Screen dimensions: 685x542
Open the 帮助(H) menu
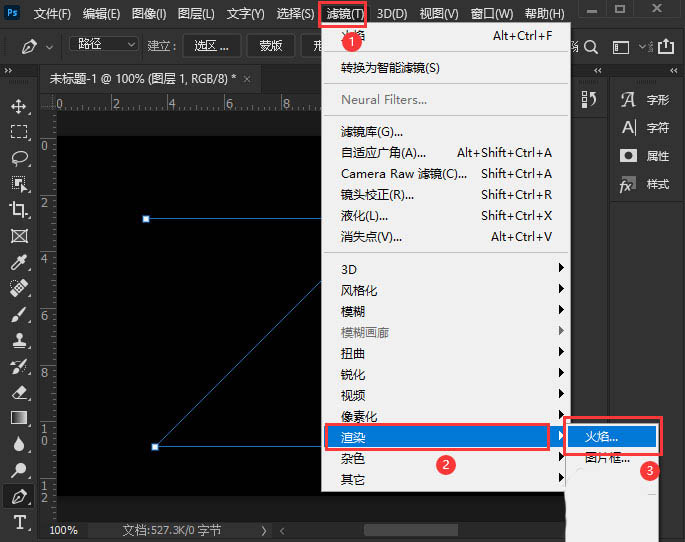click(544, 14)
